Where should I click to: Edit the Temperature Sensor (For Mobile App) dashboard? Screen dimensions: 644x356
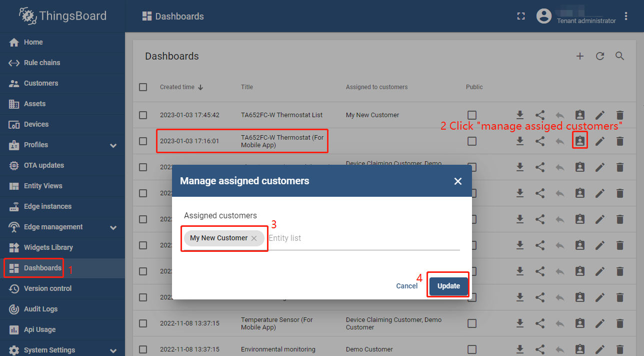[600, 323]
